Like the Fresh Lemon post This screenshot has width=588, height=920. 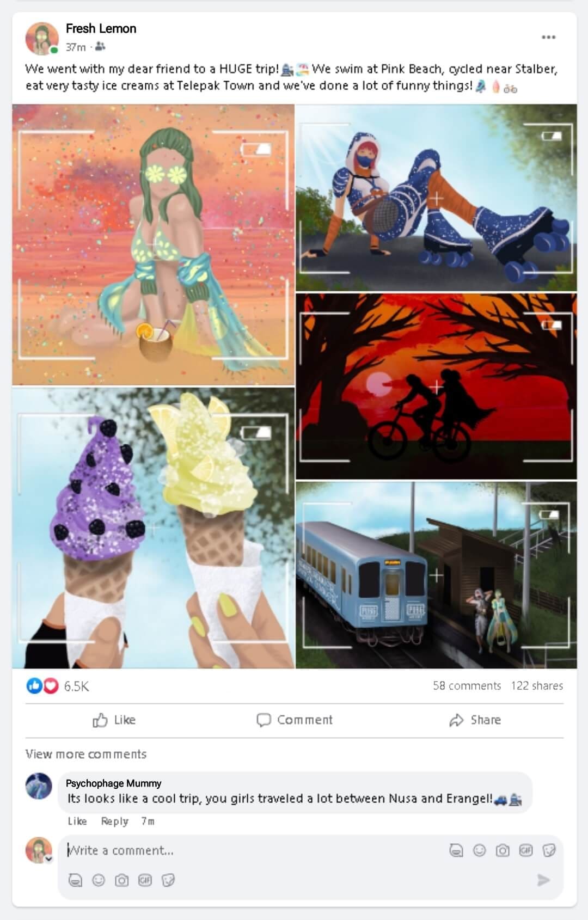(114, 720)
